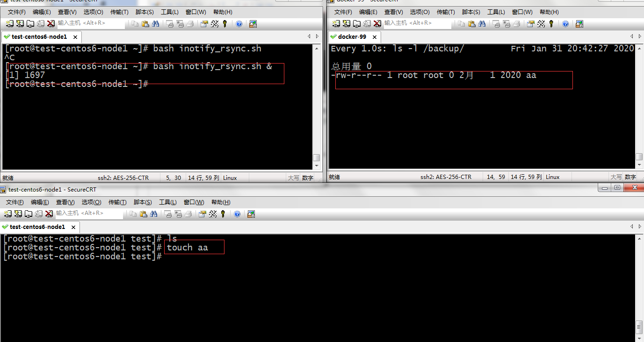This screenshot has width=644, height=342.
Task: Open 脚本(S) menu in docker-99 window
Action: [x=470, y=12]
